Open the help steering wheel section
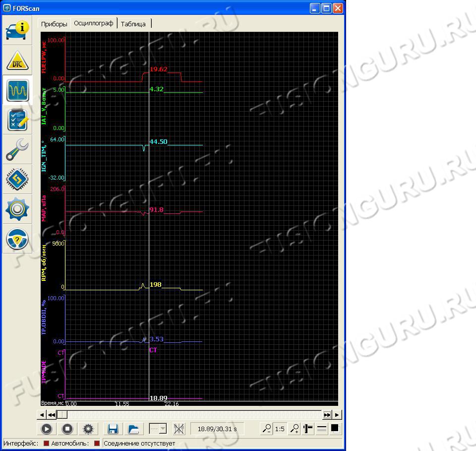Screen dimensions: 476x451 pyautogui.click(x=17, y=239)
